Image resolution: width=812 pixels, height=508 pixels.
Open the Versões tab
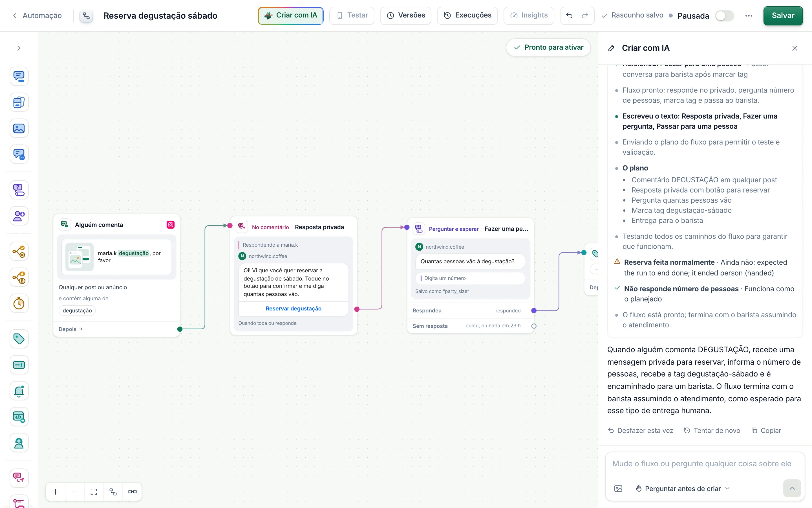(406, 16)
